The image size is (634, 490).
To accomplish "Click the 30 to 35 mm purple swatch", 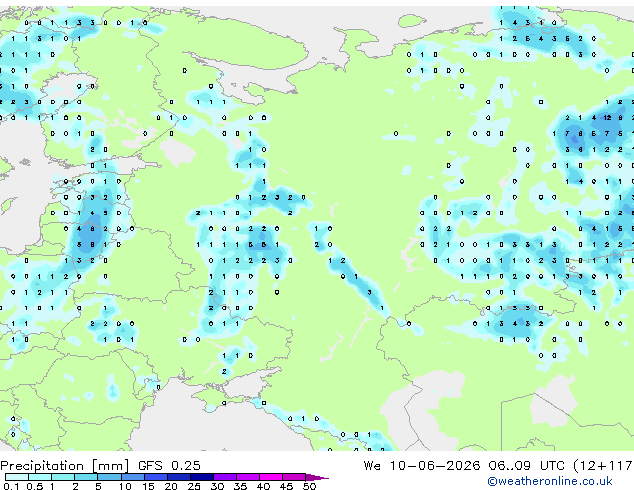I will point(225,477).
